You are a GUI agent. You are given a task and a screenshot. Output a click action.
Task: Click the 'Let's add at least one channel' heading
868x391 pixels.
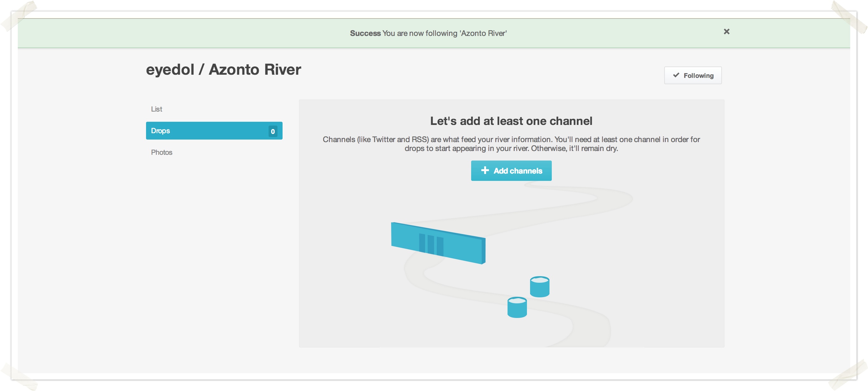(511, 121)
